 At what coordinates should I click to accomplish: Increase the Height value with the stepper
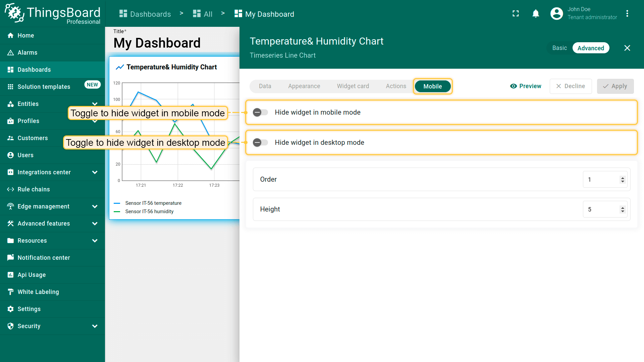623,207
